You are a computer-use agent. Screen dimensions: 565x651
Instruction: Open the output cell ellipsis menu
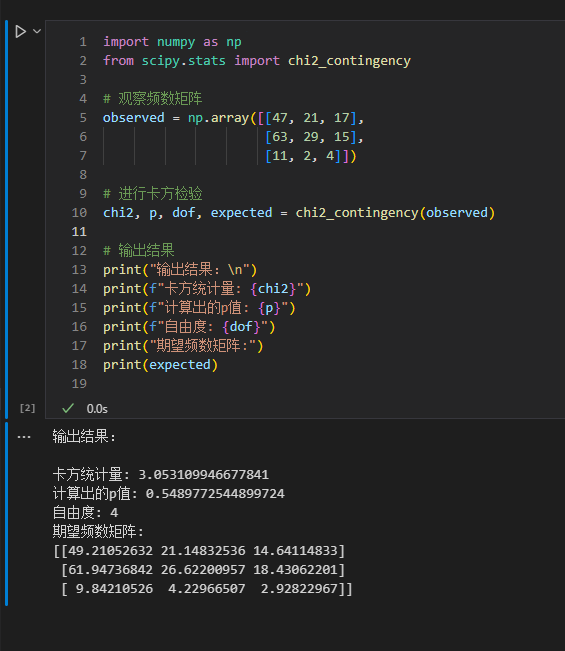click(x=24, y=437)
